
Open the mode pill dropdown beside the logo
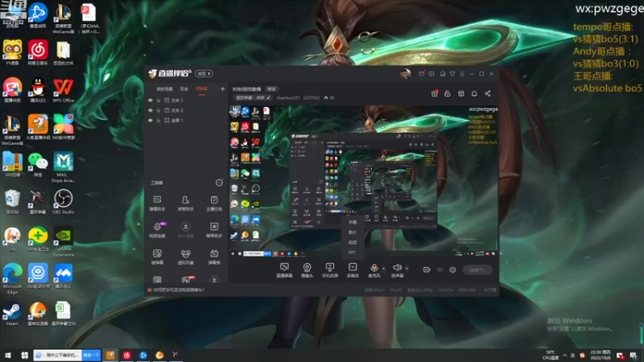point(204,74)
